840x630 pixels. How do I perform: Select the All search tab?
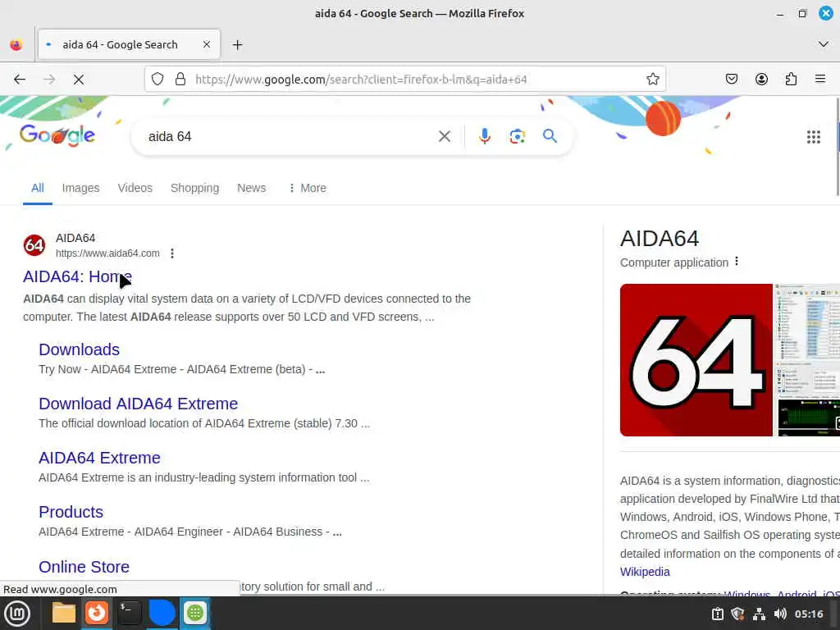(38, 188)
